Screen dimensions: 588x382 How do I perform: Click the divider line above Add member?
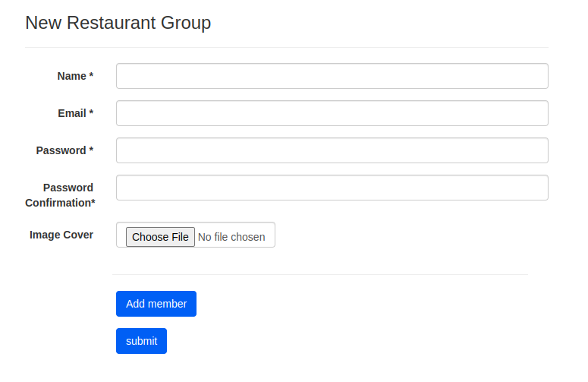coord(319,274)
